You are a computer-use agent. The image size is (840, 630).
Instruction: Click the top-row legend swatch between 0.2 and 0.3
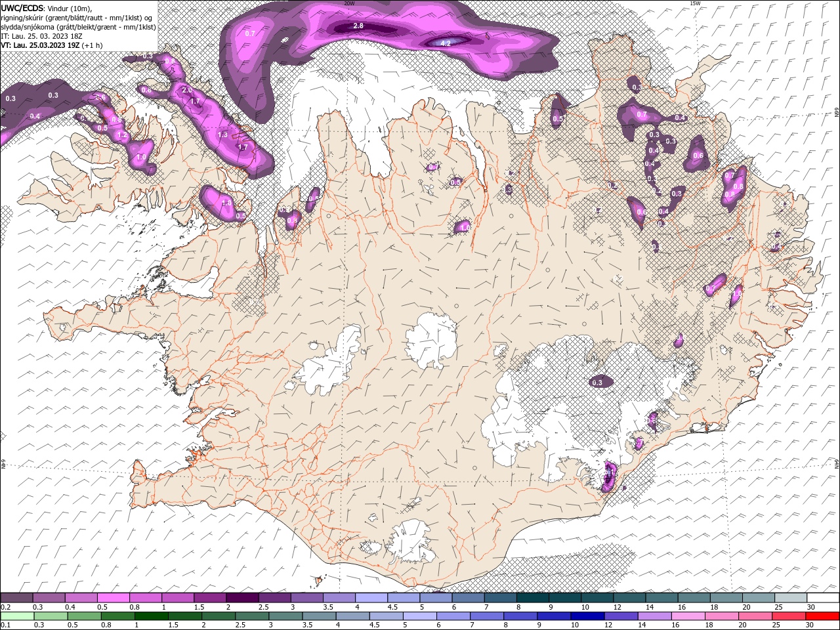click(x=17, y=598)
